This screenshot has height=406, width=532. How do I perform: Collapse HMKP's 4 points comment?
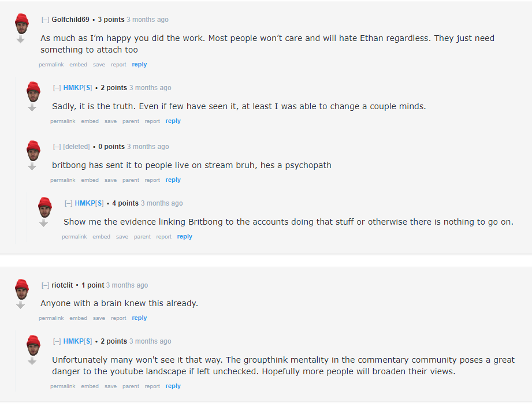[69, 203]
